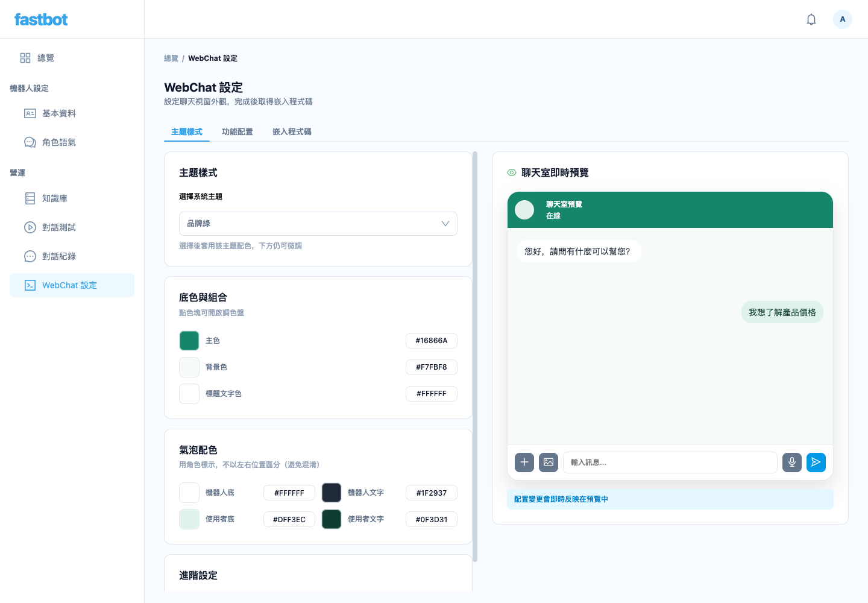Click the 機器人文字 dark color swatch
The image size is (868, 603).
[x=332, y=493]
